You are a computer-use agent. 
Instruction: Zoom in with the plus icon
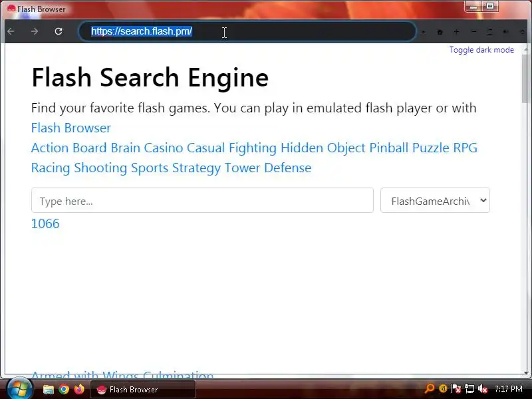tap(456, 32)
